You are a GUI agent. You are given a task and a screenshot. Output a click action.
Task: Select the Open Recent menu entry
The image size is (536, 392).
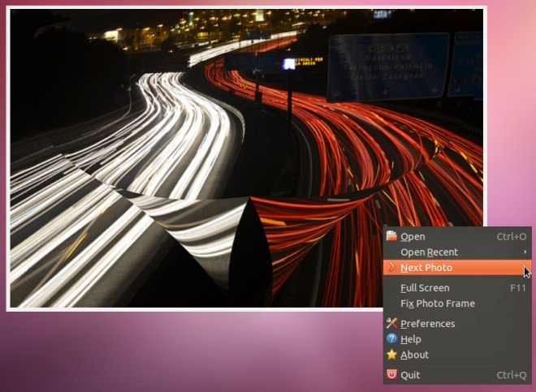pos(457,252)
